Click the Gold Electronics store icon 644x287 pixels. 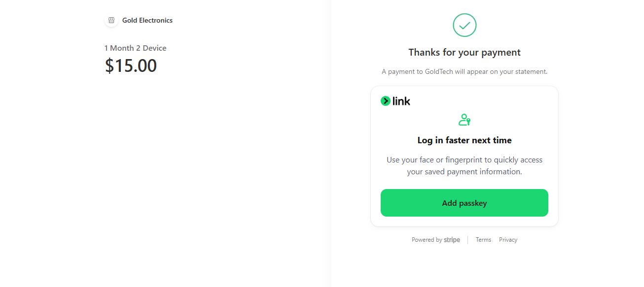111,21
